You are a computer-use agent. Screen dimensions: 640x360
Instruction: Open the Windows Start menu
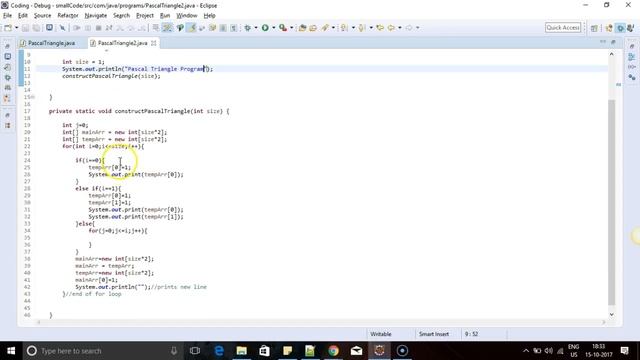(x=11, y=351)
